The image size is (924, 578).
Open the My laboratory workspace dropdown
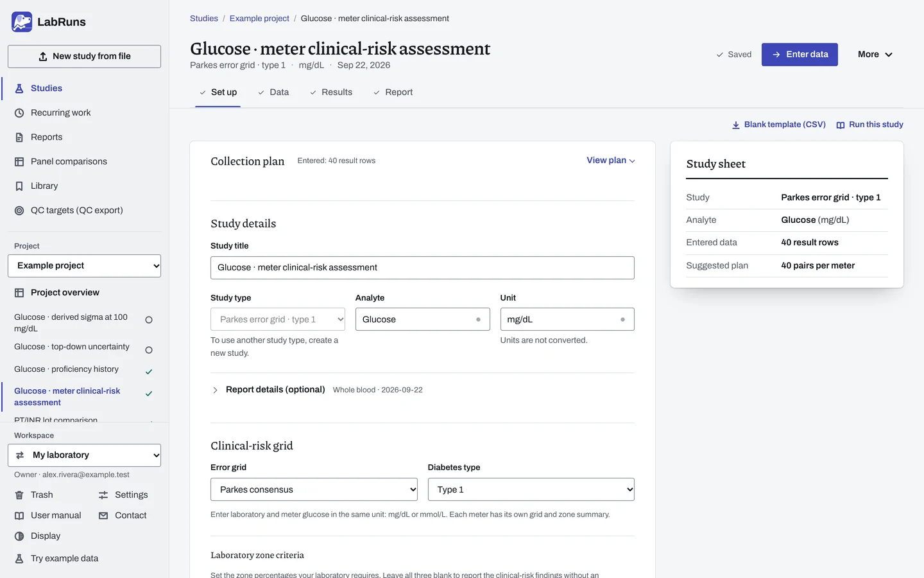[84, 455]
